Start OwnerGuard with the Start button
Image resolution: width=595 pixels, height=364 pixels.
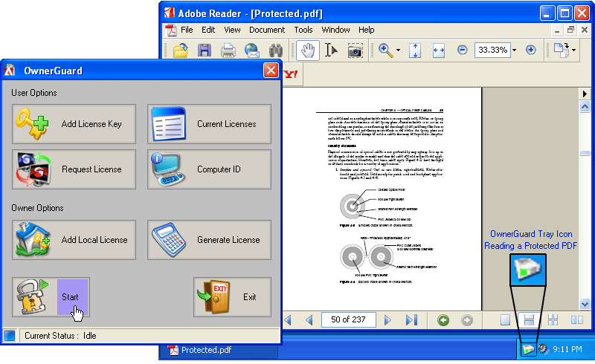click(x=51, y=297)
